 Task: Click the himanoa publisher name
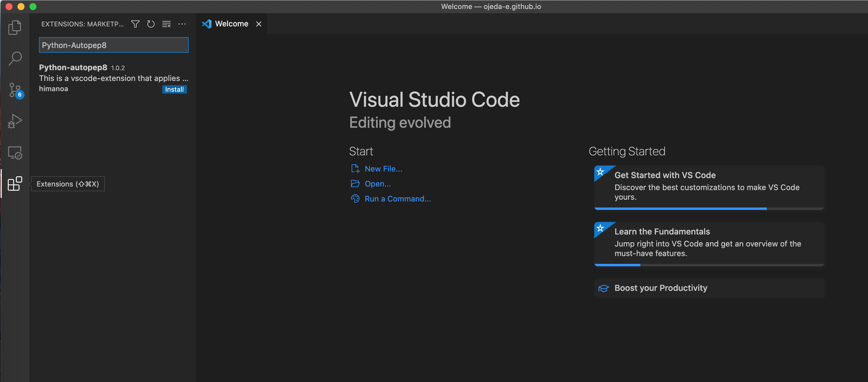(54, 89)
